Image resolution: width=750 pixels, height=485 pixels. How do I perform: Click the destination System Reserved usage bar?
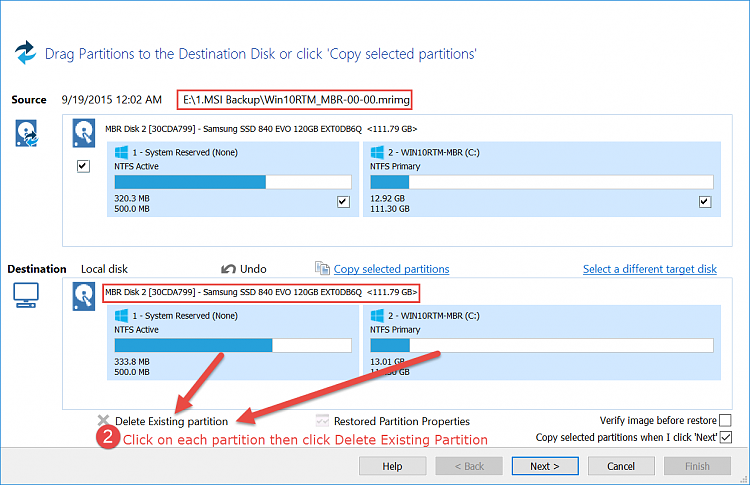[233, 345]
